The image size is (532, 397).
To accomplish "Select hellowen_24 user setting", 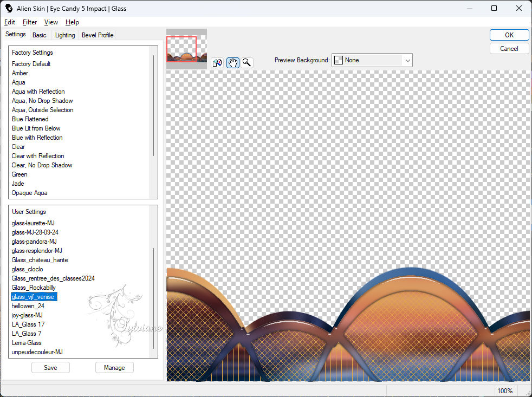I will click(28, 305).
